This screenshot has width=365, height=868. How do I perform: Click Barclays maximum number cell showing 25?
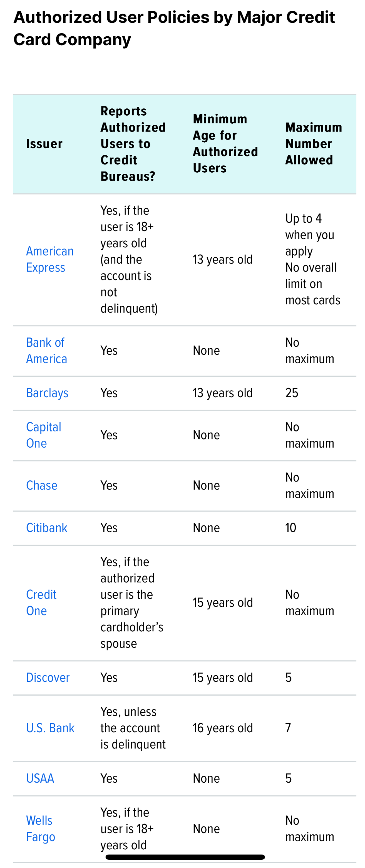pyautogui.click(x=292, y=393)
